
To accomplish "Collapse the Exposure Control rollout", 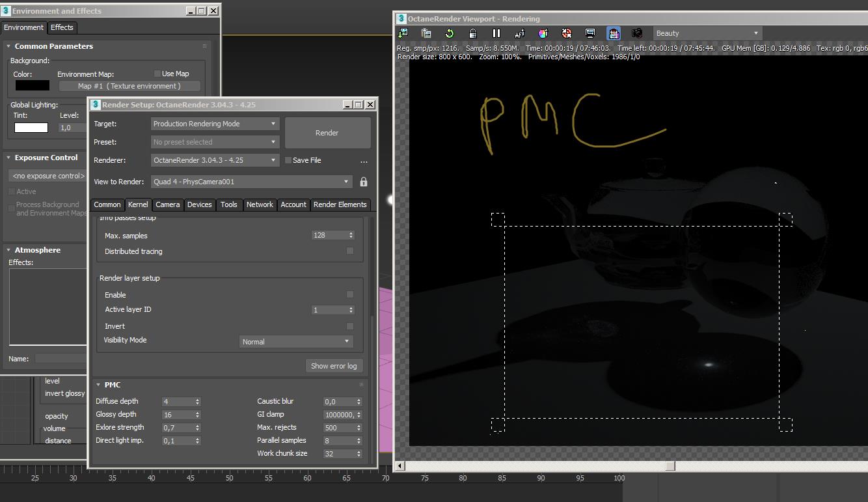I will click(8, 158).
